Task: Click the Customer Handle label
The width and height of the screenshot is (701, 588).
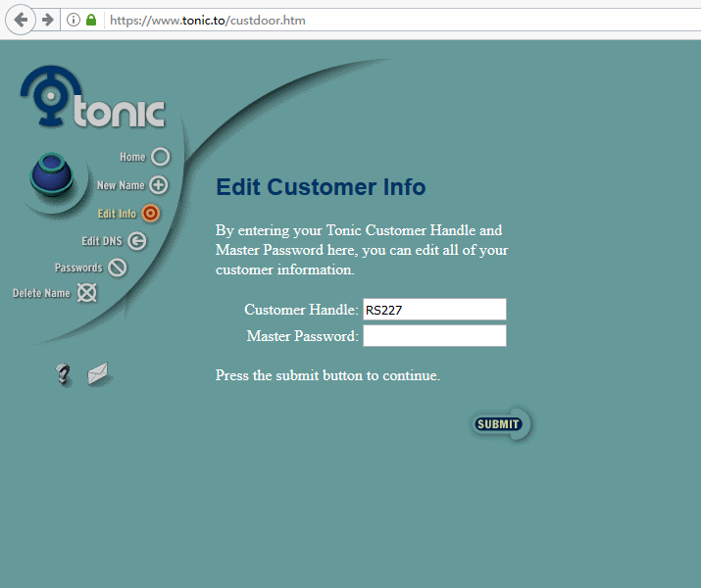Action: coord(301,310)
